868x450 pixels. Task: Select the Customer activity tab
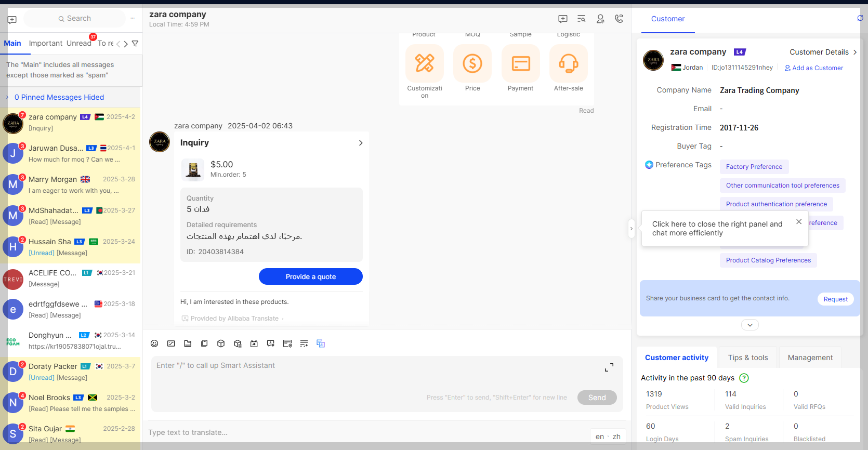(677, 358)
